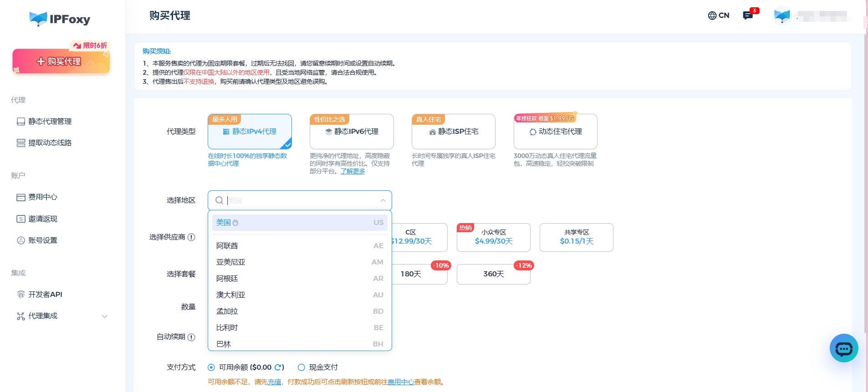Click the region search input field

pos(300,200)
